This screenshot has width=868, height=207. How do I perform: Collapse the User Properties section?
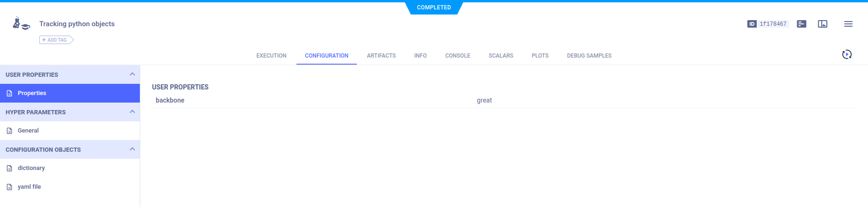tap(132, 74)
